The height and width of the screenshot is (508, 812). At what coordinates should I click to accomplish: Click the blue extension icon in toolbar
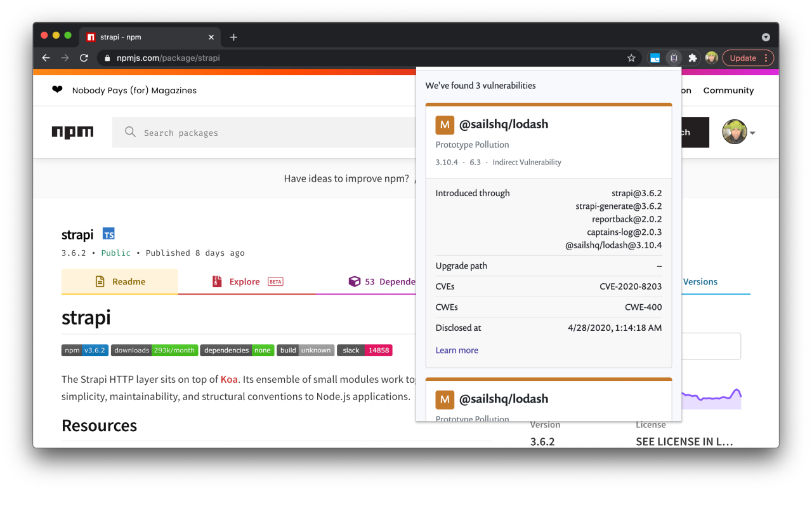coord(655,58)
